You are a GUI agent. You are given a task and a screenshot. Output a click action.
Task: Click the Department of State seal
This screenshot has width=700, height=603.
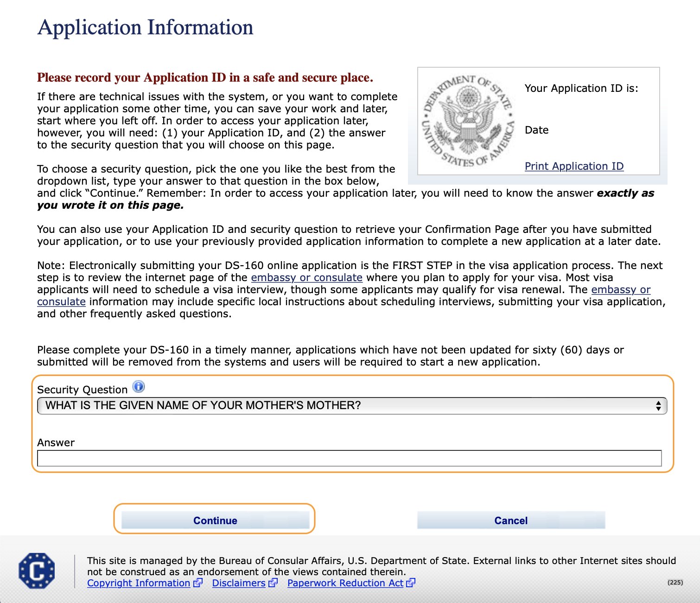[468, 121]
